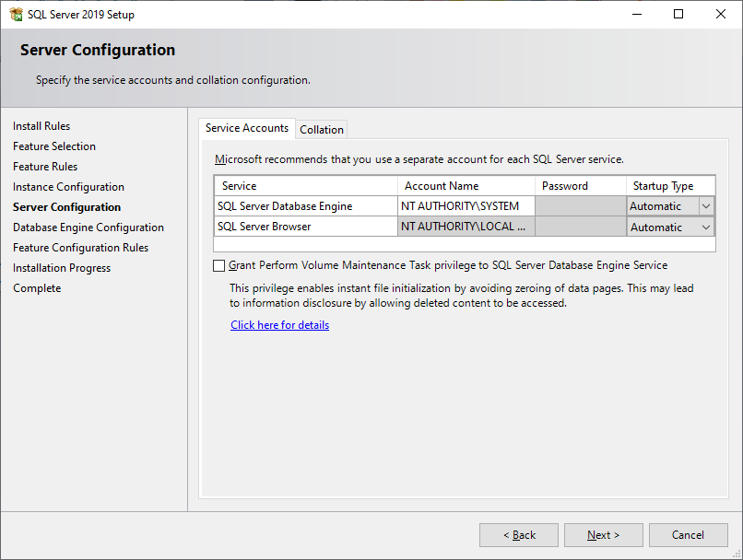Select Instance Configuration in the sidebar
Viewport: 743px width, 560px height.
[67, 186]
